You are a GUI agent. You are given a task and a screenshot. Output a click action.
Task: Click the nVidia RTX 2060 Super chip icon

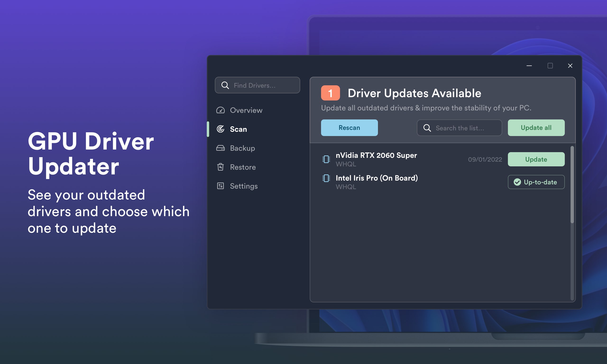pyautogui.click(x=326, y=159)
